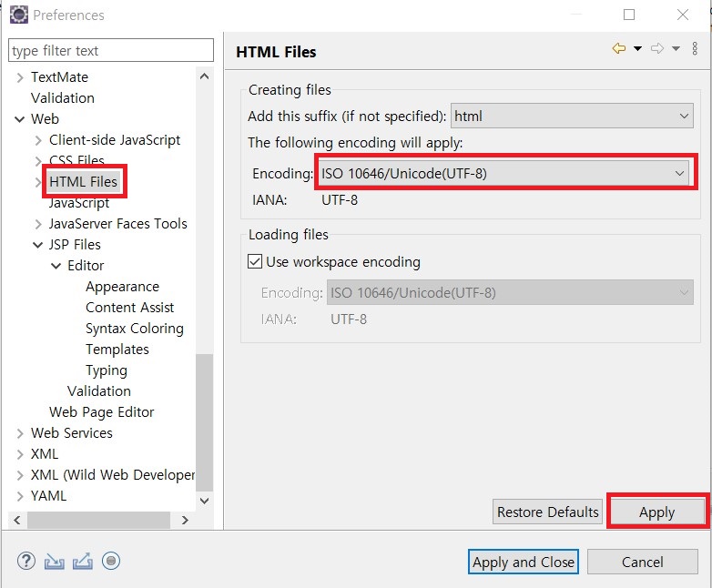Image resolution: width=712 pixels, height=588 pixels.
Task: Click the Export preferences icon
Action: point(83,562)
